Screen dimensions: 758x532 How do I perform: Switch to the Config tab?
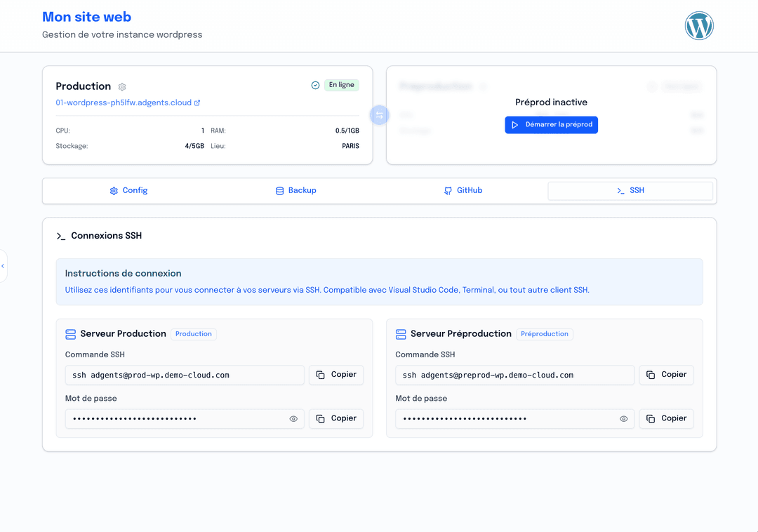[x=128, y=191]
